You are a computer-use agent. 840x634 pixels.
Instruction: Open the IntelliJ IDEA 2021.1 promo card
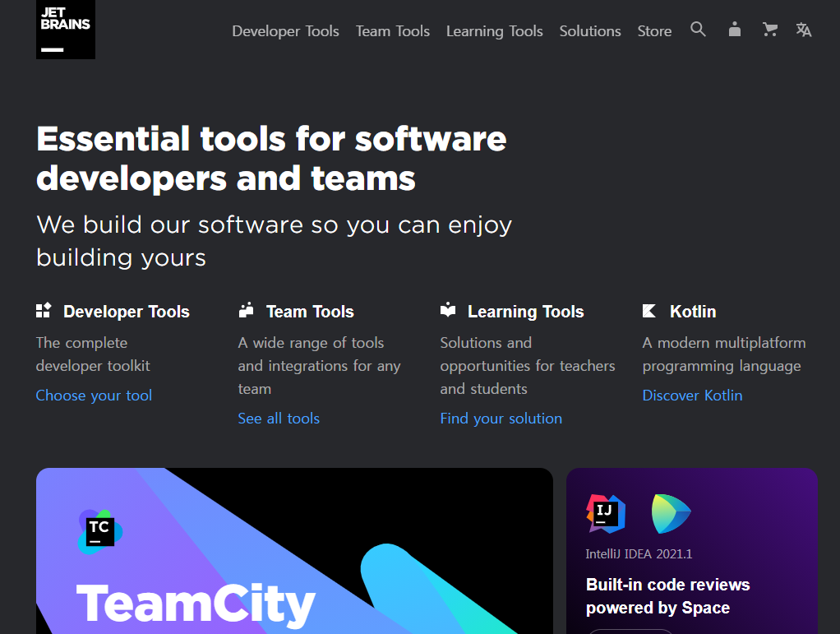(691, 551)
